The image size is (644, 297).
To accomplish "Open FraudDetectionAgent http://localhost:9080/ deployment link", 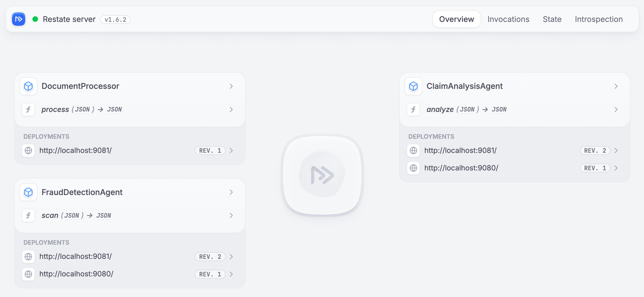I will pyautogui.click(x=76, y=274).
